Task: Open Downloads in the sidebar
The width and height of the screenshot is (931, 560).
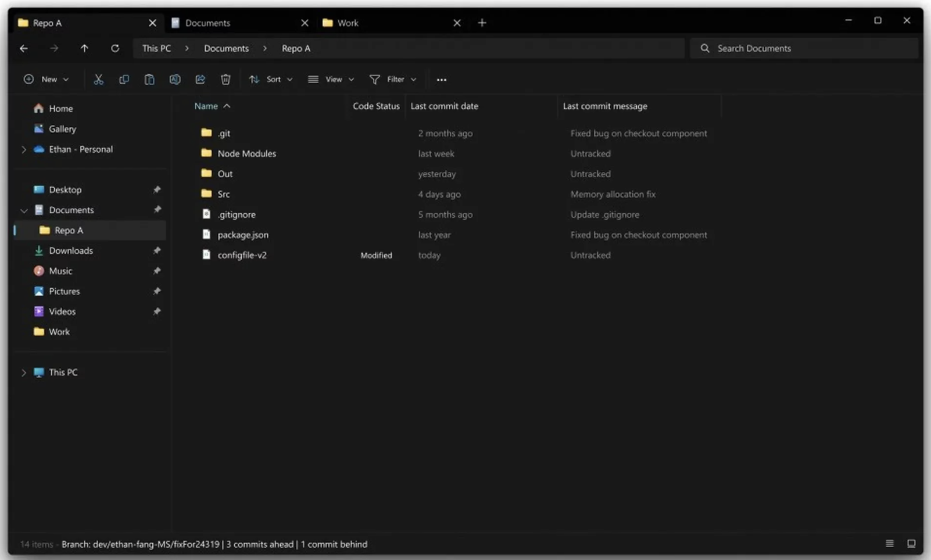Action: (x=71, y=250)
